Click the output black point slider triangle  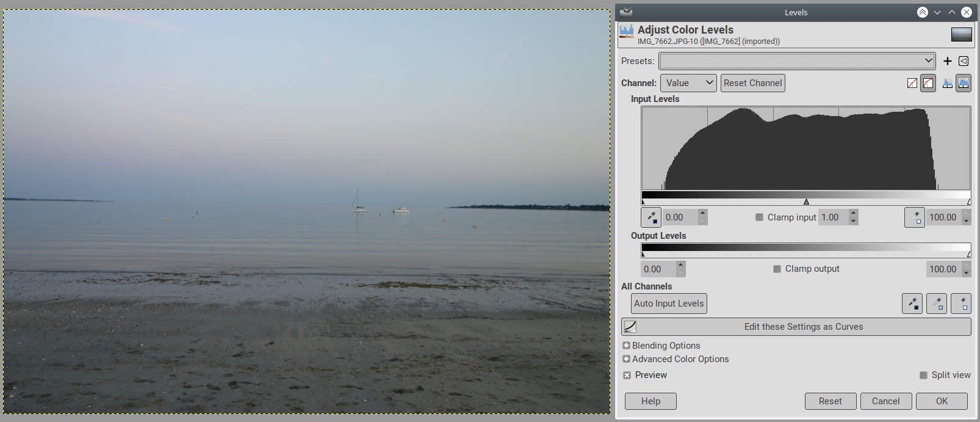point(643,253)
